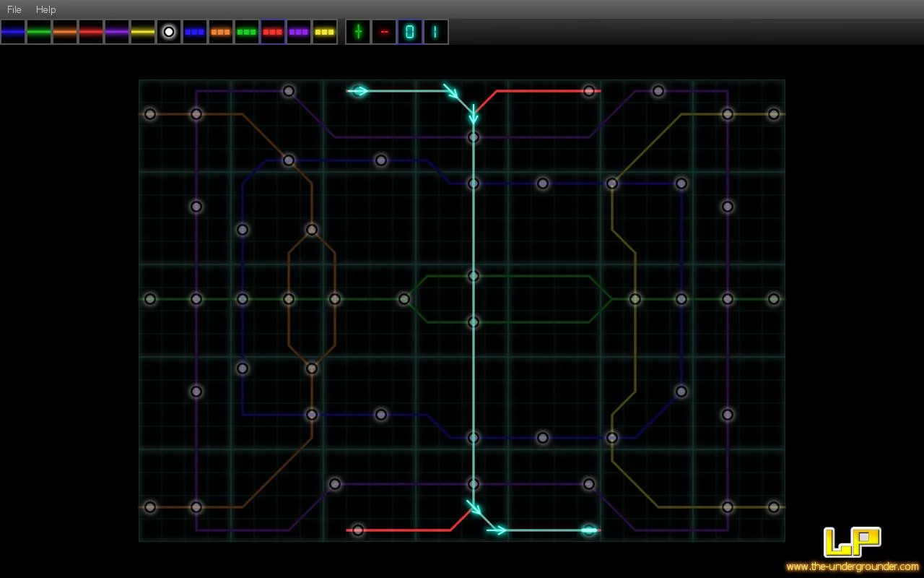Select the solid purple line tool

(117, 32)
